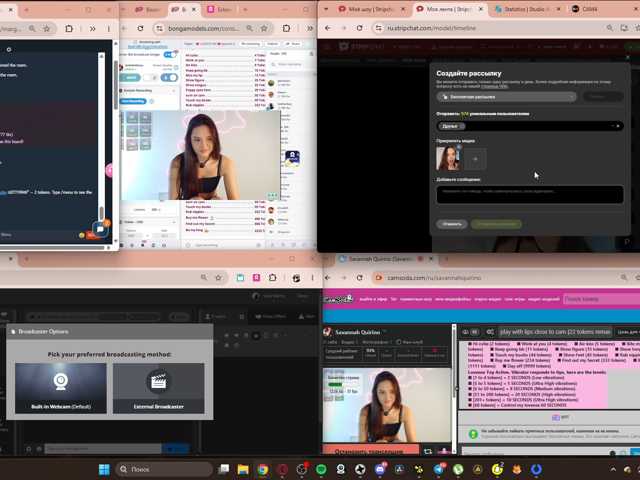Open the tab list dropdown in the stripchat window
640x480 pixels.
[x=326, y=9]
